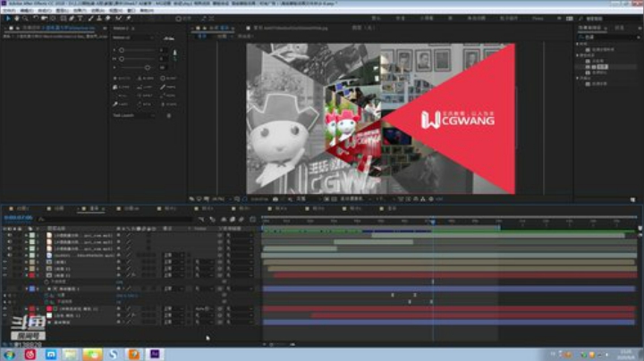Image resolution: width=644 pixels, height=361 pixels.
Task: Collapse first category in Effects & Presets panel
Action: (579, 44)
